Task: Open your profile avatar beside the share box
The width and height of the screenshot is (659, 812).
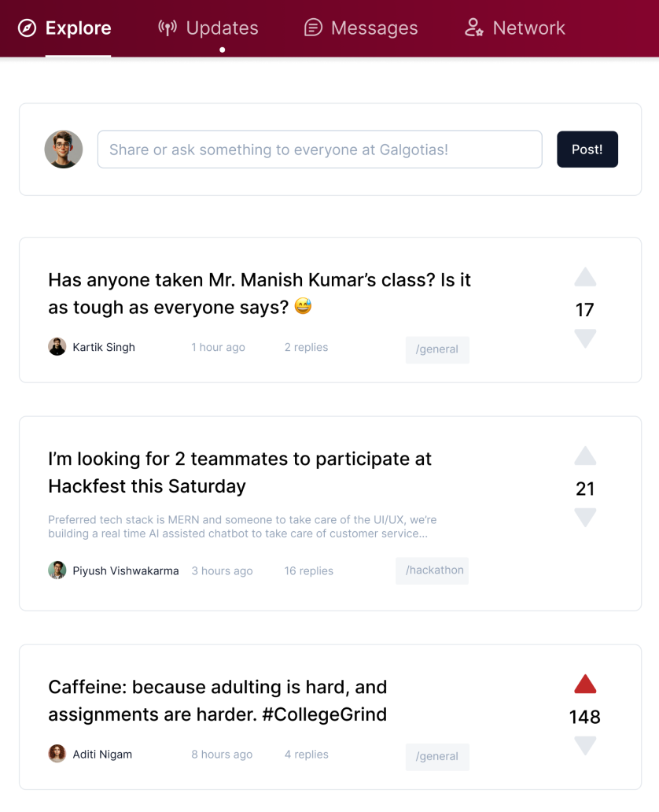Action: pos(64,149)
